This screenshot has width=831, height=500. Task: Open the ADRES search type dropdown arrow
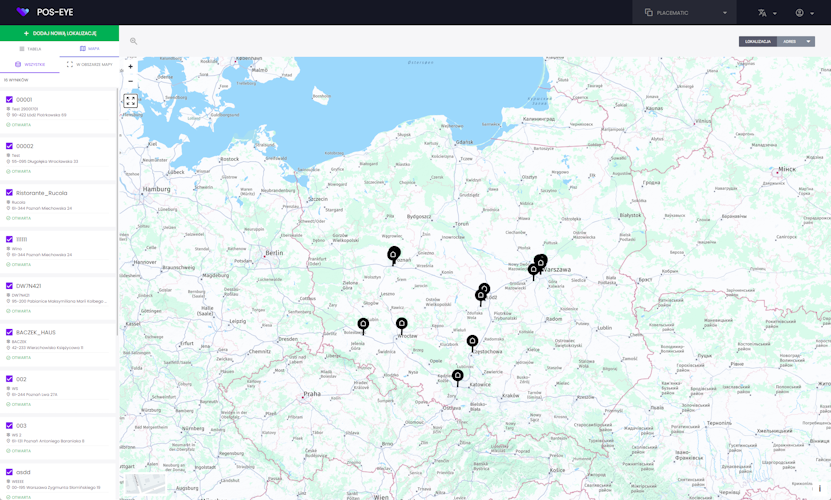[808, 42]
